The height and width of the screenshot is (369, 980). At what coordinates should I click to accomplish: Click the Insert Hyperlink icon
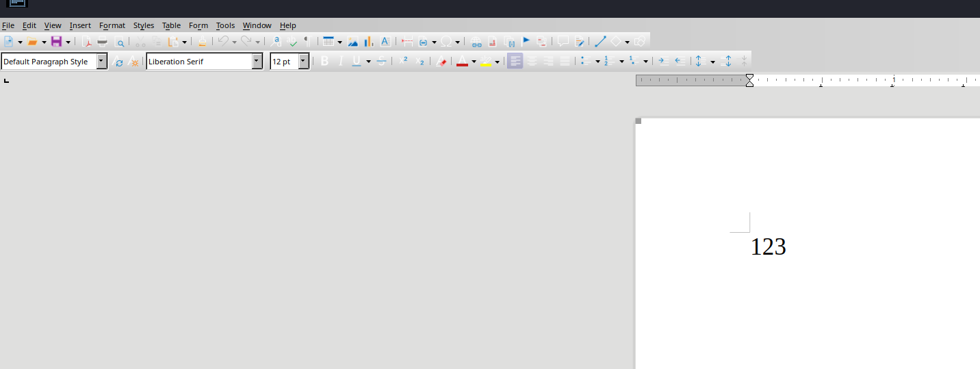point(476,42)
